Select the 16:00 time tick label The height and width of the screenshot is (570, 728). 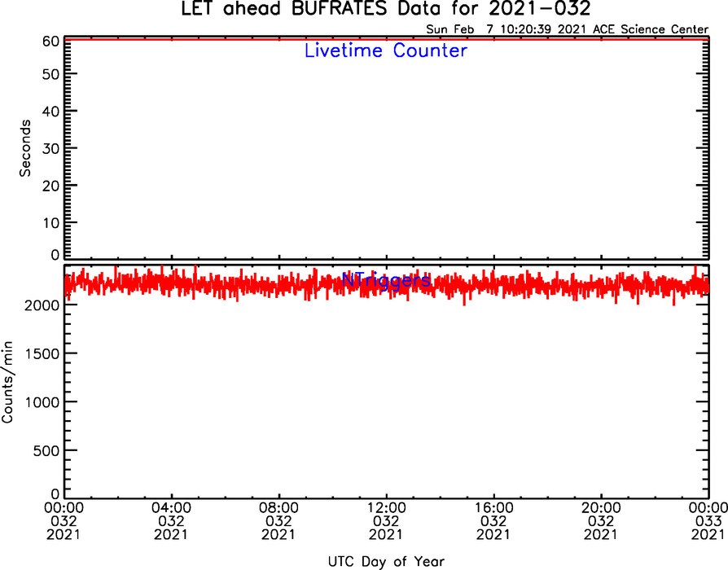click(x=493, y=506)
